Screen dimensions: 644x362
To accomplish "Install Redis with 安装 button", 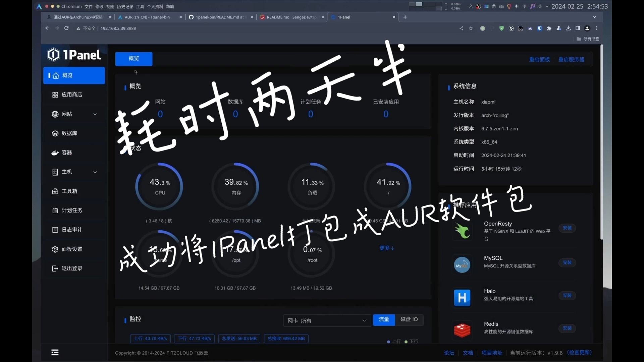I will 567,328.
